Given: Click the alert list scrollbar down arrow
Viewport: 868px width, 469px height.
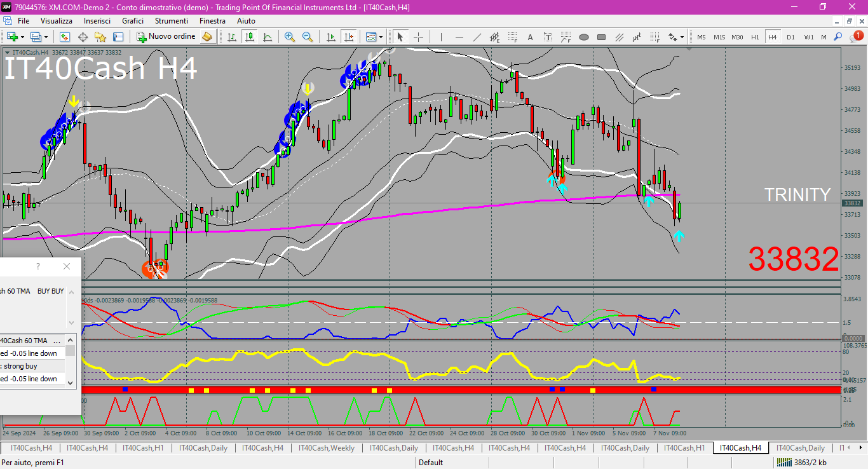Looking at the screenshot, I should (x=71, y=383).
